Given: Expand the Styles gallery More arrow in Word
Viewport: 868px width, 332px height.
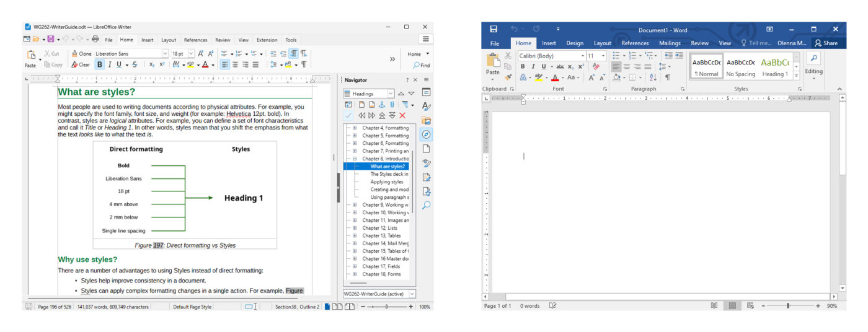Looking at the screenshot, I should [797, 76].
